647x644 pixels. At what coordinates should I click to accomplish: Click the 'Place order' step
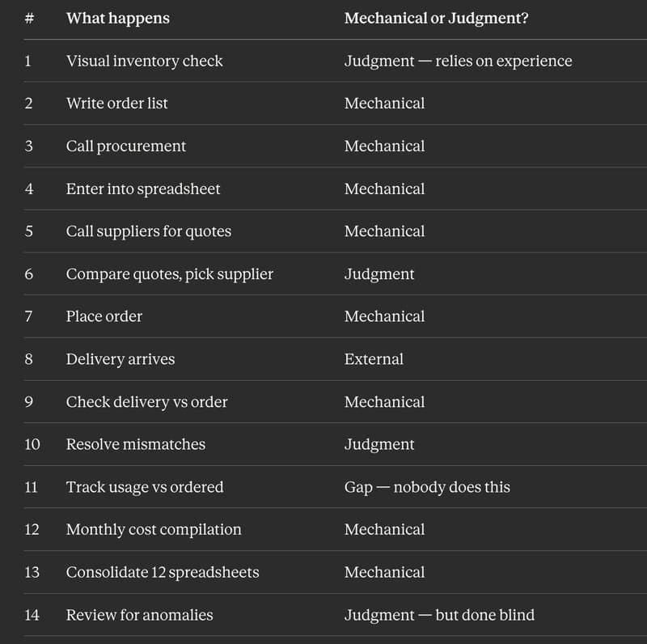pos(104,316)
